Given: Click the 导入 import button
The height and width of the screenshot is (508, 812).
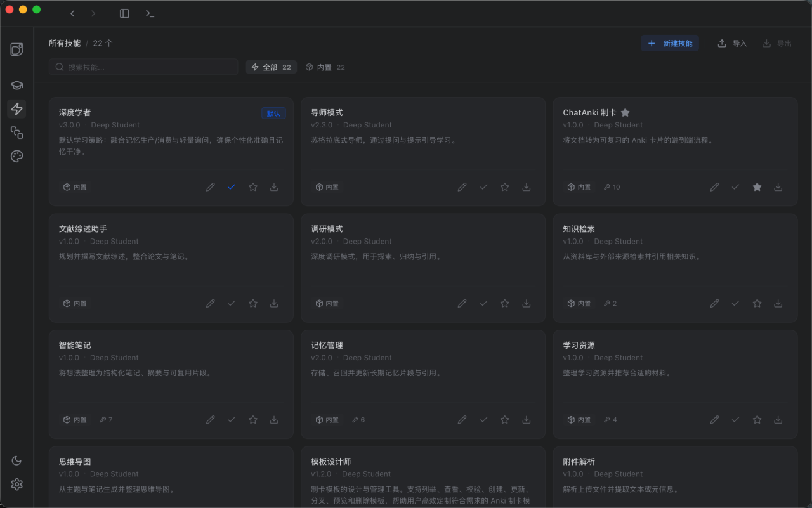Looking at the screenshot, I should point(731,43).
